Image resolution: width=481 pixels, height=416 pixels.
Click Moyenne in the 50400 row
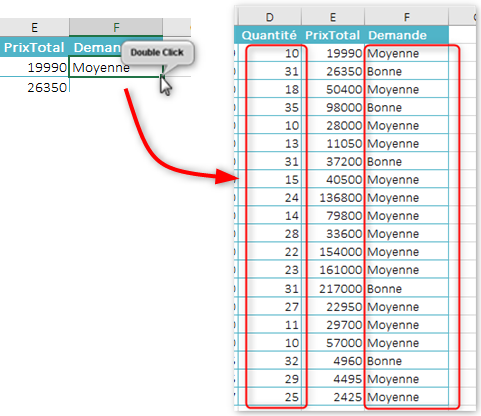tap(406, 89)
